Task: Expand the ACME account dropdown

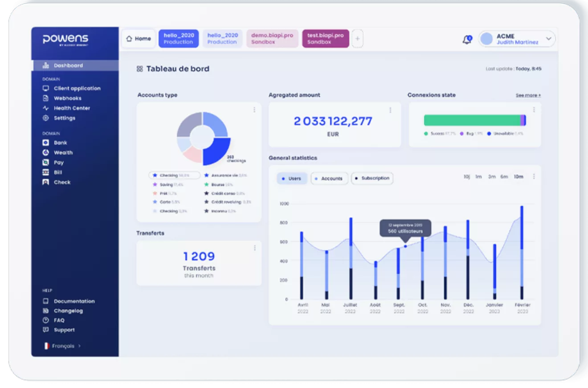Action: (x=549, y=39)
